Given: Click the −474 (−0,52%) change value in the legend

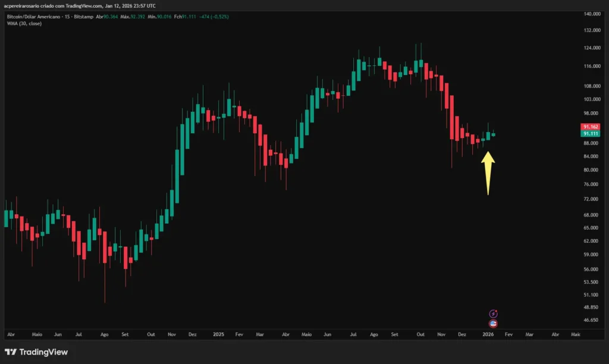Looking at the screenshot, I should click(x=213, y=17).
